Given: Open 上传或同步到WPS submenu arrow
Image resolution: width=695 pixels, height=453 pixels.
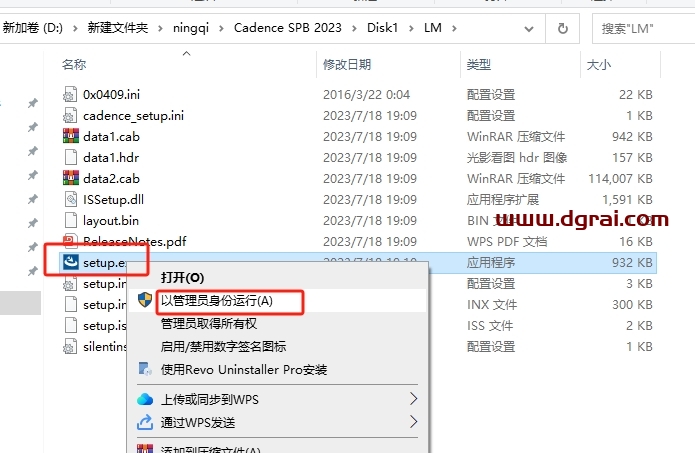Looking at the screenshot, I should point(413,399).
